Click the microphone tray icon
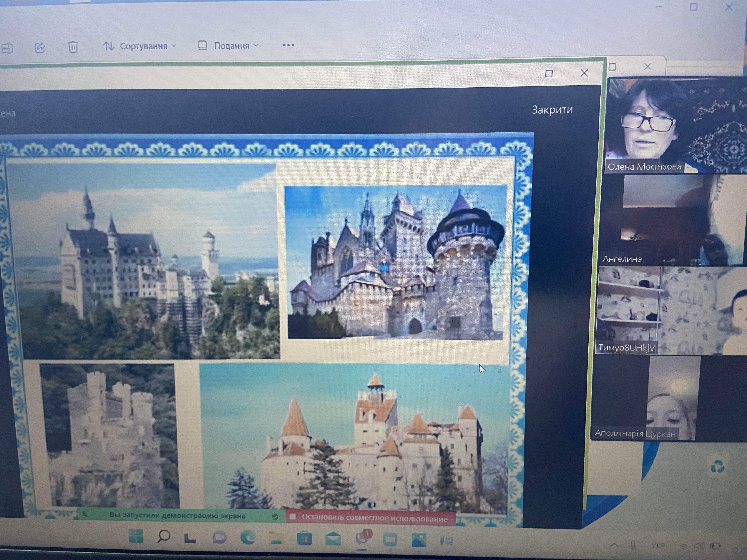747x560 pixels. point(633,545)
